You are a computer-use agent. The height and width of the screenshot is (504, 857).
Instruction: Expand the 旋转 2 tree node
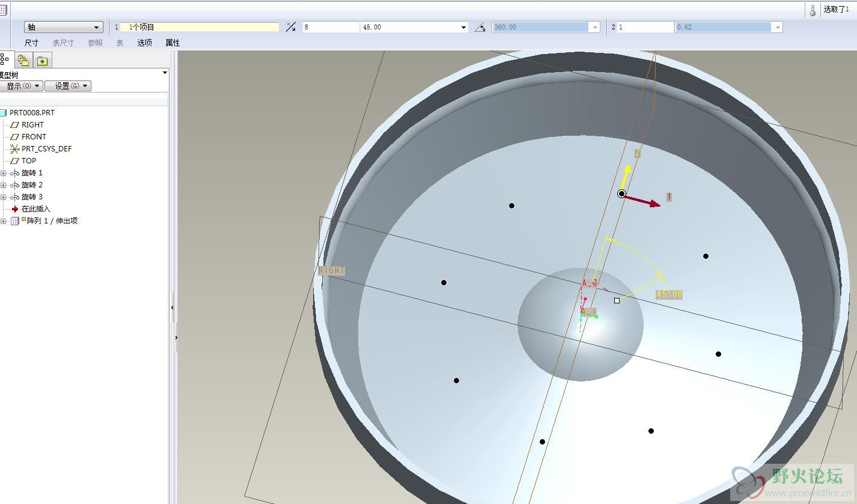coord(4,185)
